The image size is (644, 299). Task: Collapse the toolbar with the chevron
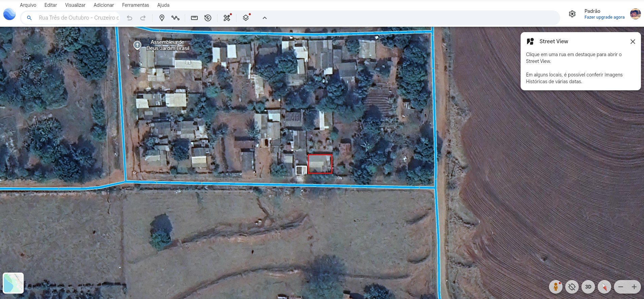tap(265, 18)
